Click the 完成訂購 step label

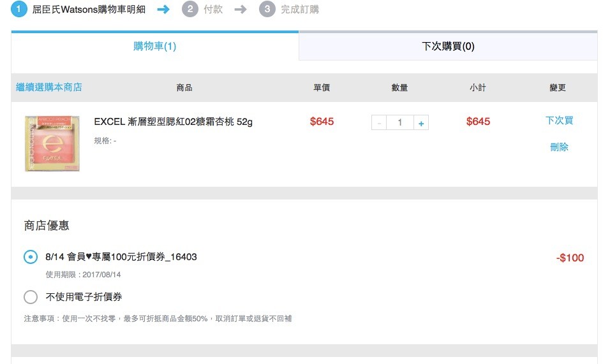[300, 9]
